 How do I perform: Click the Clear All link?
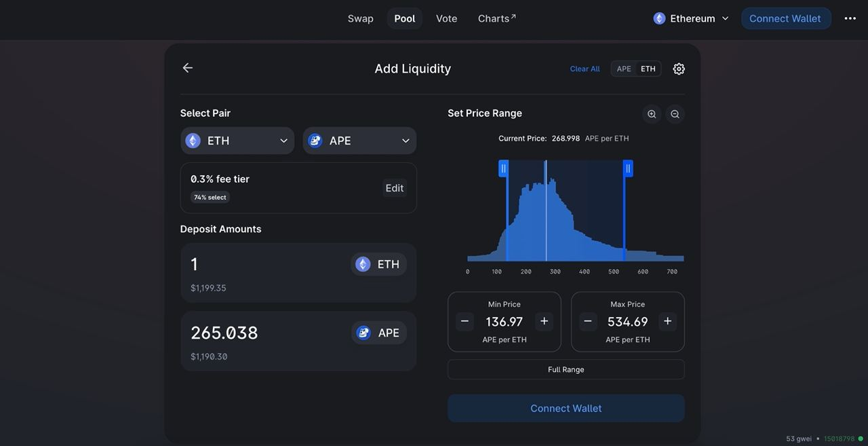point(585,69)
